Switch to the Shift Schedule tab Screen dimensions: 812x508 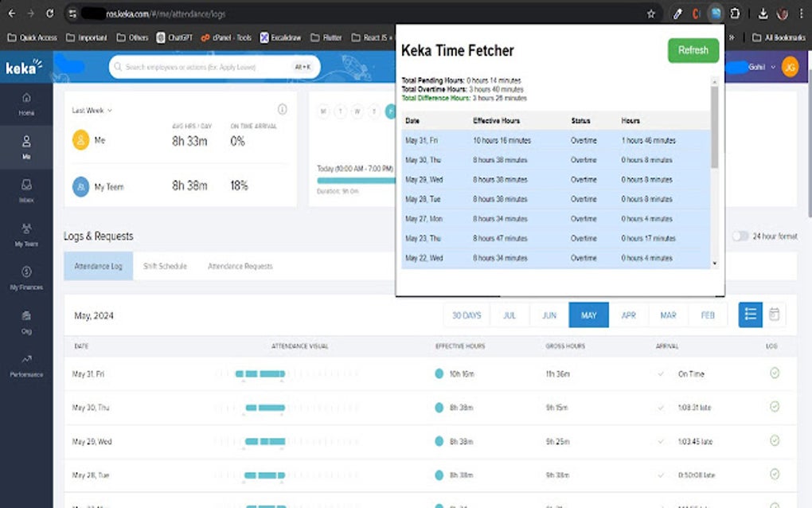pyautogui.click(x=164, y=266)
